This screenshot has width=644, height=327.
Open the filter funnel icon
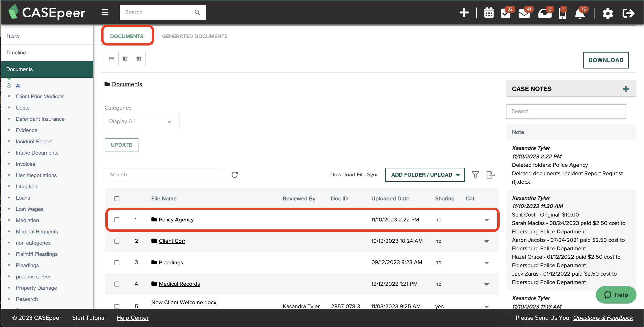click(x=475, y=175)
